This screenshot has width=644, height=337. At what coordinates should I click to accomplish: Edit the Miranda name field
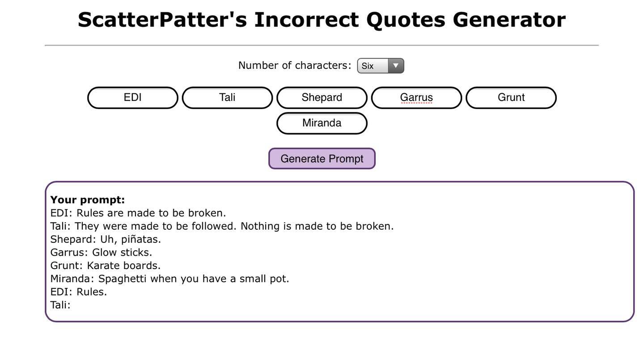point(322,123)
